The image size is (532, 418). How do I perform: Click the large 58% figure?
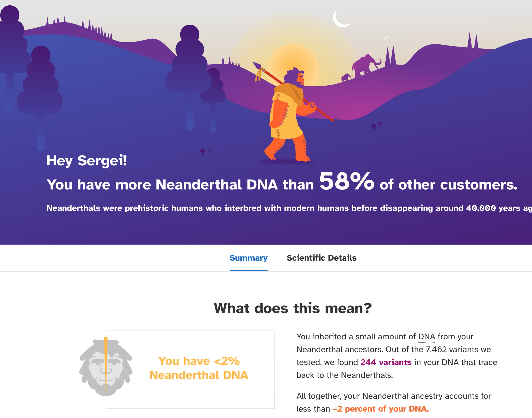coord(347,182)
